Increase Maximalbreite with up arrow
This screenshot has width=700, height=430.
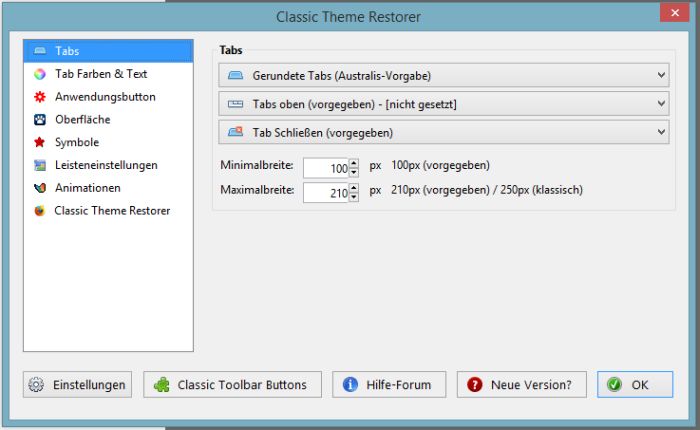[x=354, y=188]
